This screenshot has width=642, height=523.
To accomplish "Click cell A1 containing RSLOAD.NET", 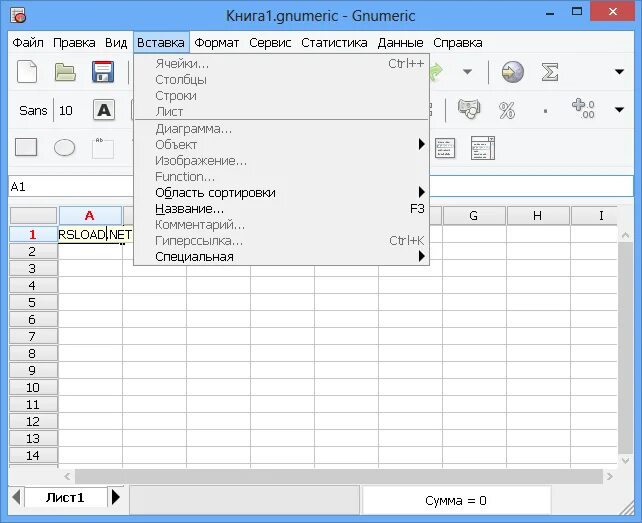I will [95, 235].
